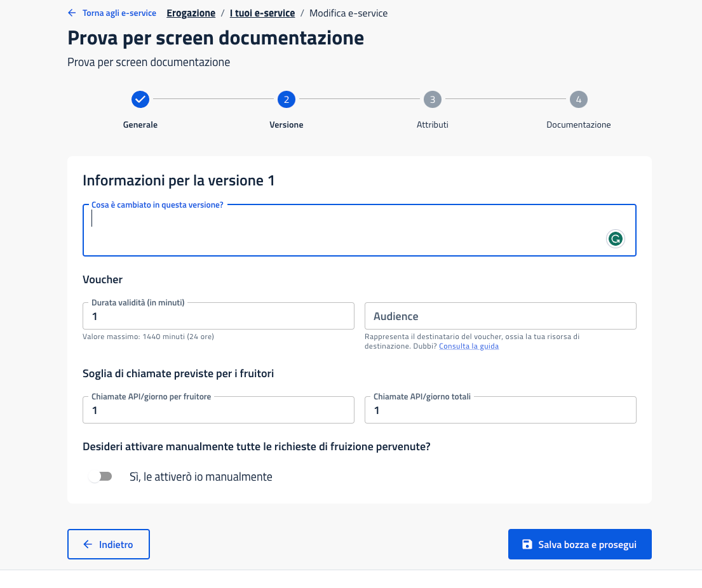Open the Erogazione breadcrumb

[x=191, y=13]
